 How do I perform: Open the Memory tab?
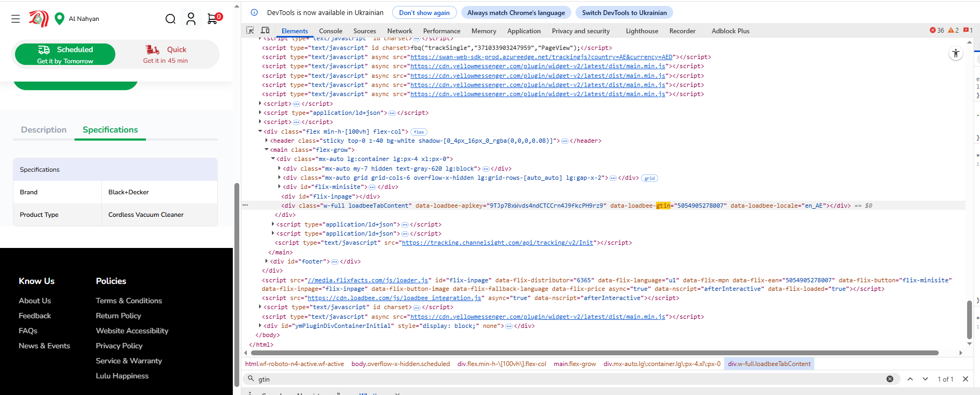(484, 31)
